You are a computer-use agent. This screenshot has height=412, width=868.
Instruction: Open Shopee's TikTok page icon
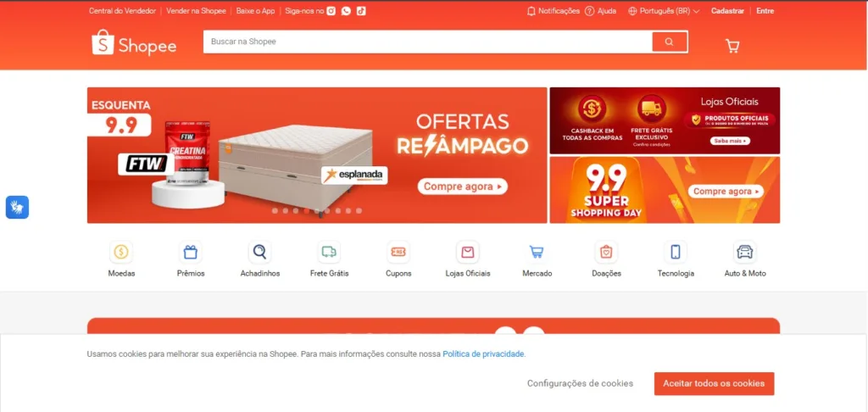coord(361,10)
